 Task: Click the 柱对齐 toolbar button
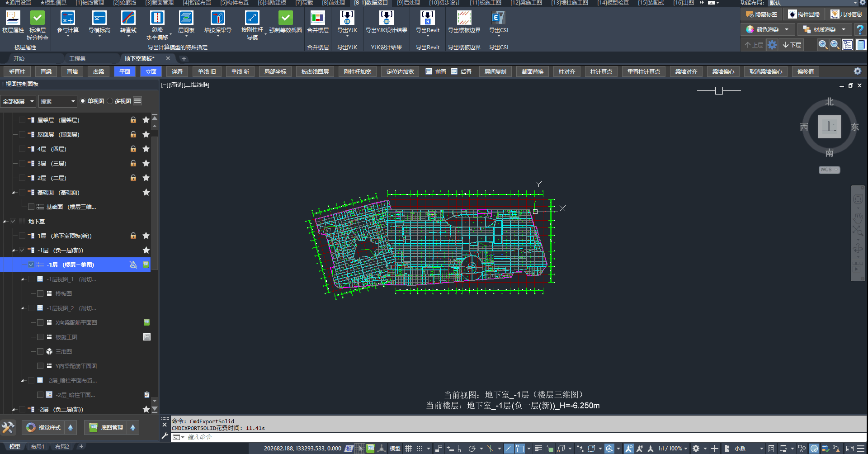tap(567, 71)
